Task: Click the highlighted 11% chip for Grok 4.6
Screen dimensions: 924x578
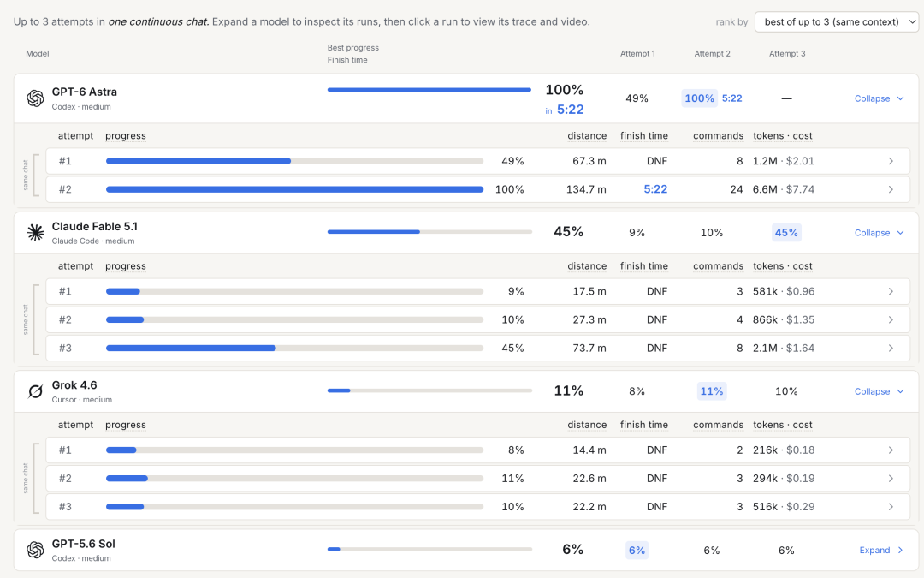Action: click(711, 391)
